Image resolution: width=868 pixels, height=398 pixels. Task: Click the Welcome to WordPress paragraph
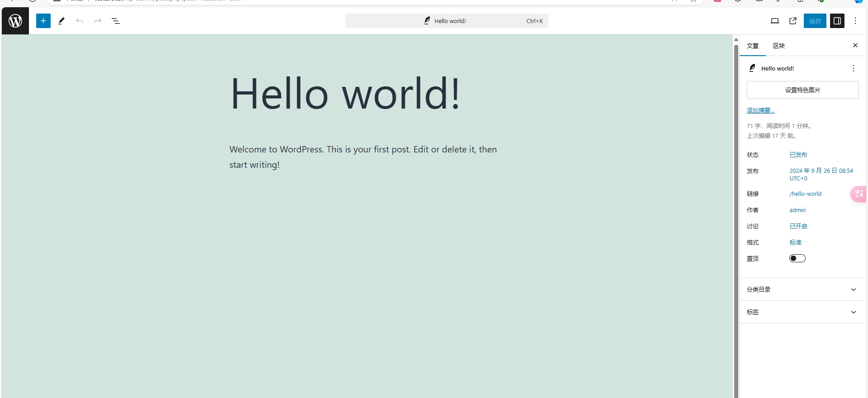tap(363, 157)
